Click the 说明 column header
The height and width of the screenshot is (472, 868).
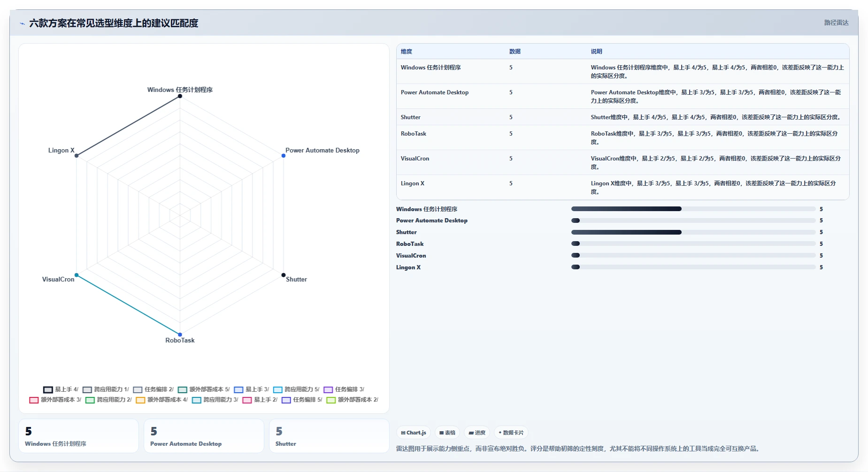click(x=596, y=52)
